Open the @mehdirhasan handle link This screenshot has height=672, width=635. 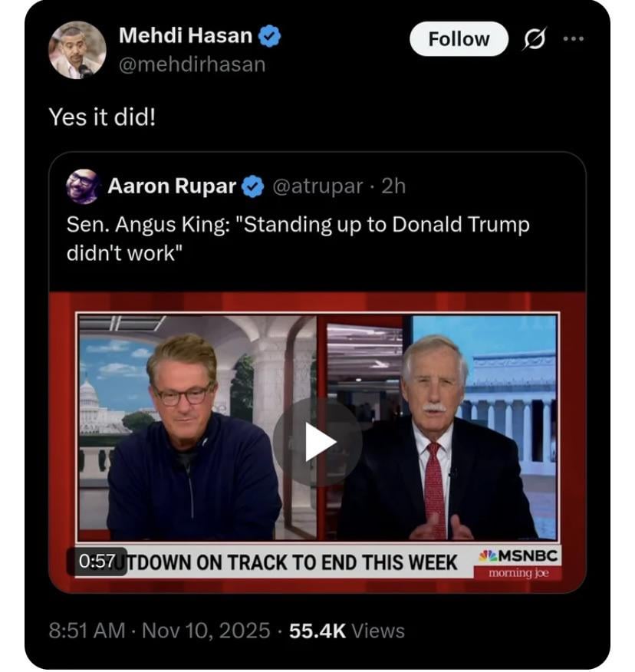[x=192, y=64]
